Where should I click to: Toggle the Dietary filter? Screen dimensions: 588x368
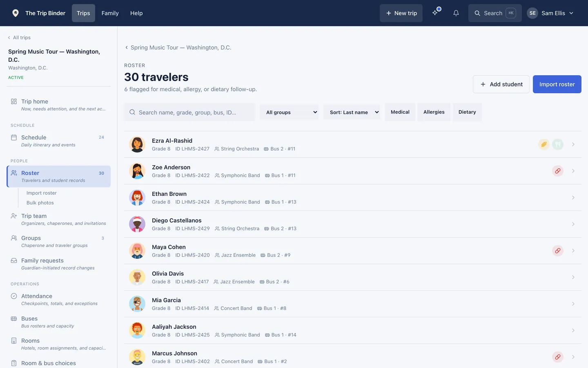tap(467, 112)
